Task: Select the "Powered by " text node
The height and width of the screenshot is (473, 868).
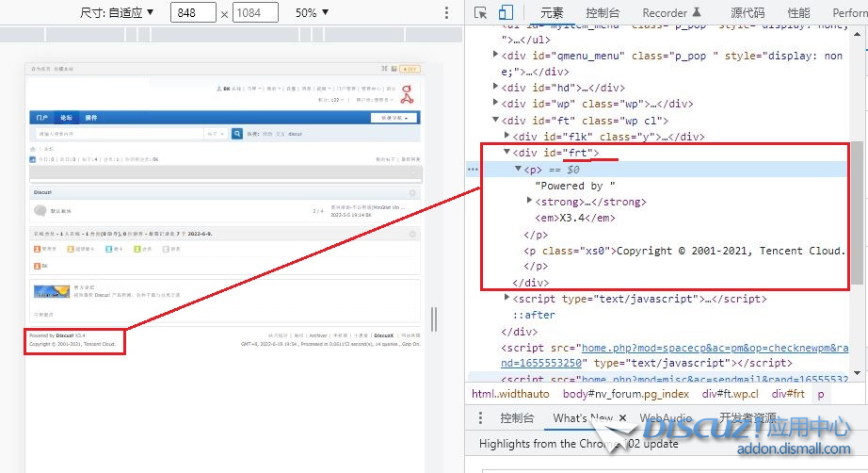Action: [575, 186]
